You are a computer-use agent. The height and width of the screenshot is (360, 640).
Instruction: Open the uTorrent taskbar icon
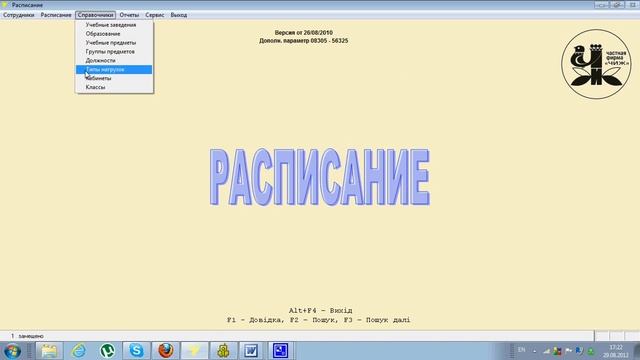[107, 351]
